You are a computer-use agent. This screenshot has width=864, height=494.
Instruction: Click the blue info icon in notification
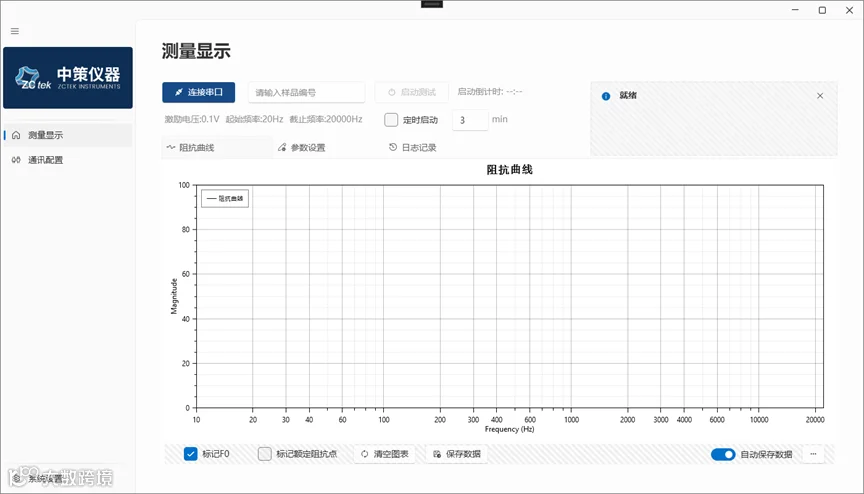(x=606, y=96)
